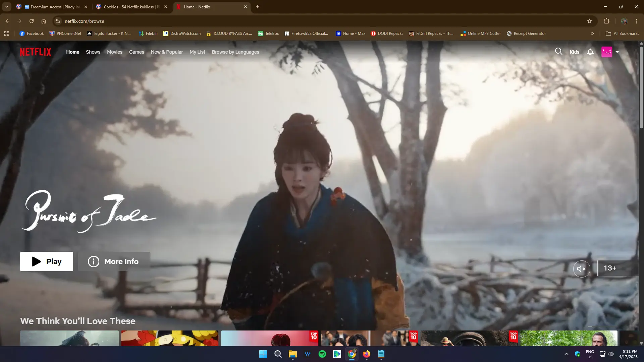Unmute the trailer audio
Viewport: 644px width, 362px height.
click(x=582, y=268)
